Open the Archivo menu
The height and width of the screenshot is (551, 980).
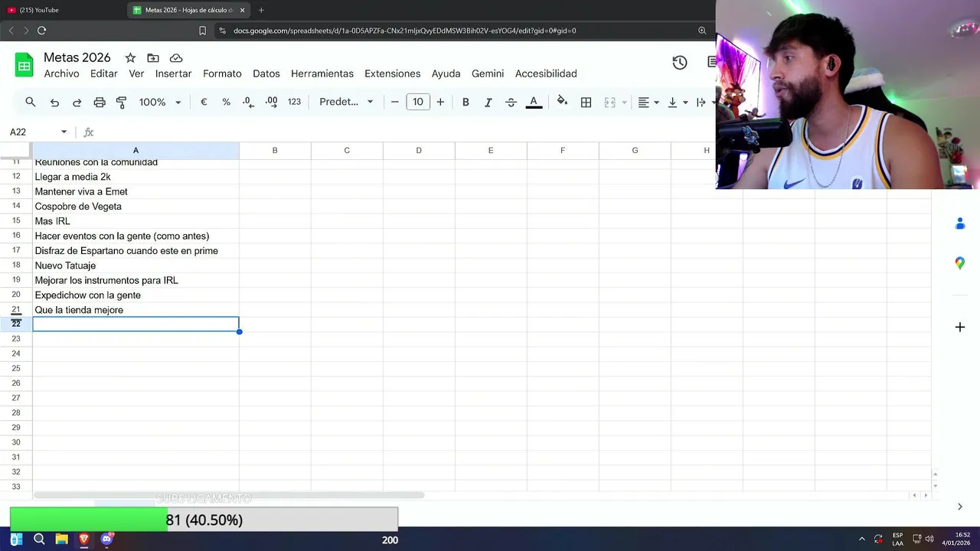pyautogui.click(x=61, y=73)
